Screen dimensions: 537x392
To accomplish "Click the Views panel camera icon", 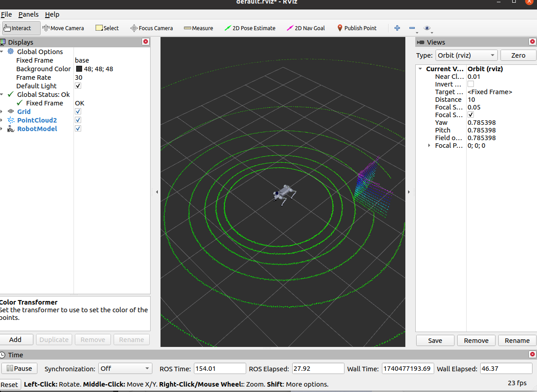I will 421,42.
